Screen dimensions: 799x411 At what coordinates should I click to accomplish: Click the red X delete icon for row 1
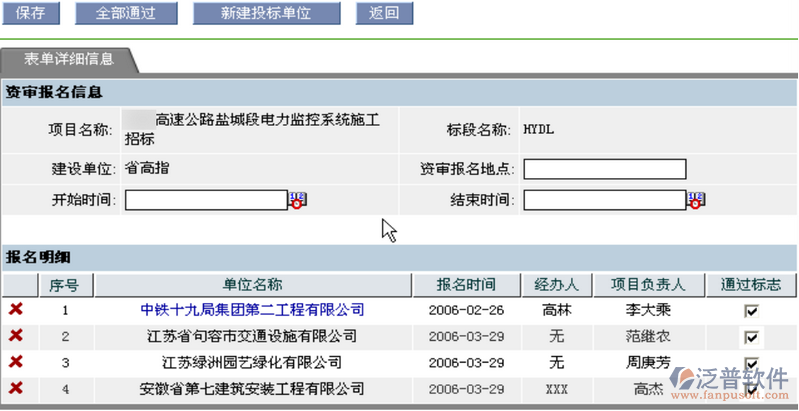pyautogui.click(x=16, y=311)
